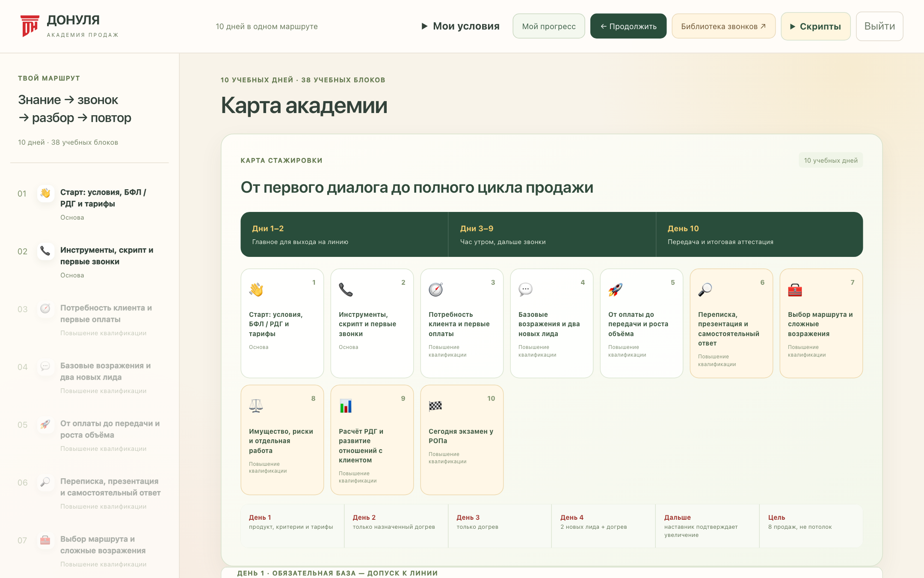924x578 pixels.
Task: Click the rocket icon in sidebar item 05
Action: coord(45,424)
